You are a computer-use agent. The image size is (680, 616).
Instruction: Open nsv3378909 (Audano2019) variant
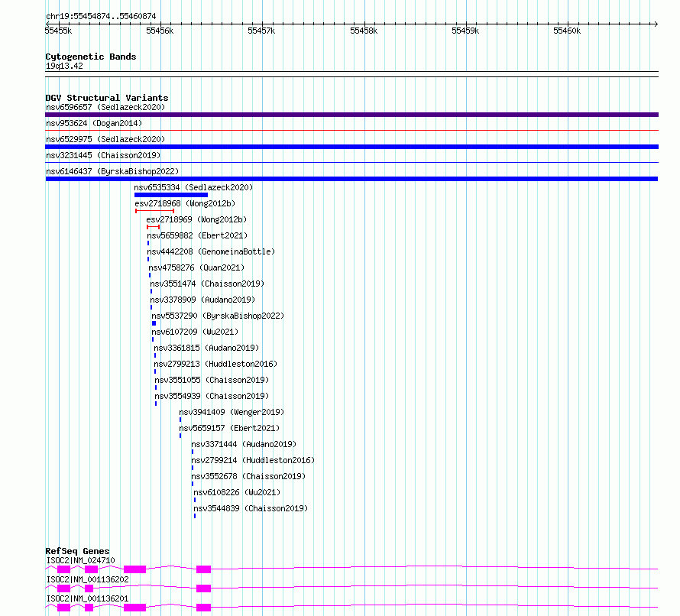pyautogui.click(x=202, y=300)
